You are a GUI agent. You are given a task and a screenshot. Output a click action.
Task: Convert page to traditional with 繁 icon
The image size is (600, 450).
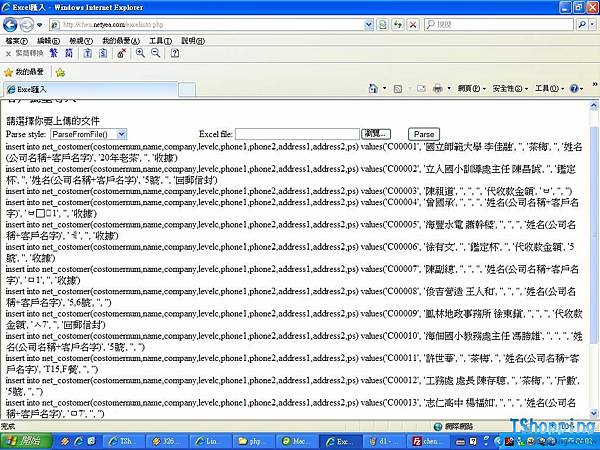(54, 54)
